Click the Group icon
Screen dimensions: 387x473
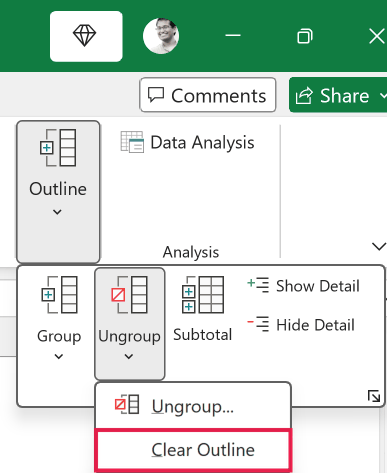point(59,295)
